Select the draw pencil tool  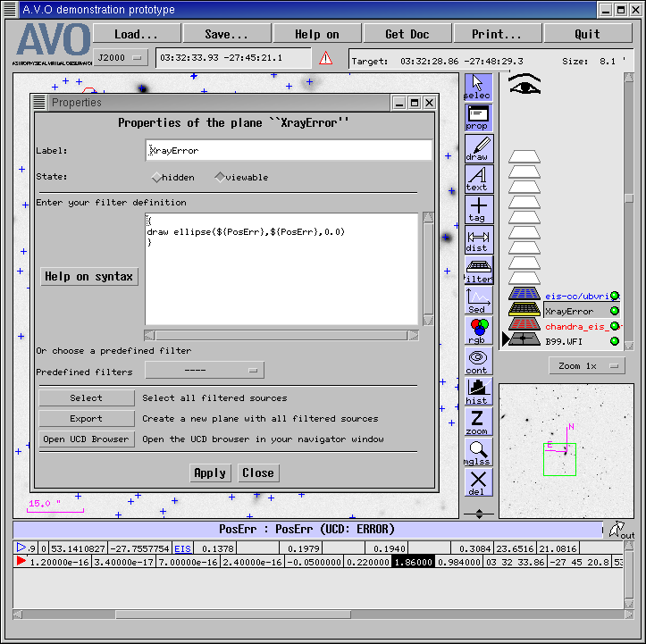478,148
